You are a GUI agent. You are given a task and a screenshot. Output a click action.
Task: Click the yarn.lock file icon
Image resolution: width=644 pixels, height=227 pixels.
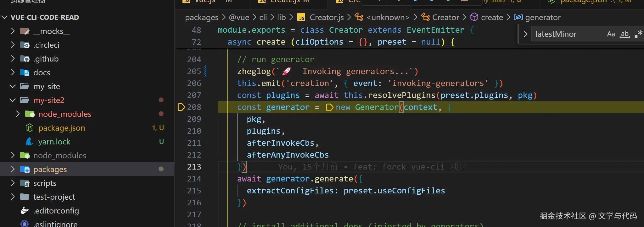coord(30,142)
